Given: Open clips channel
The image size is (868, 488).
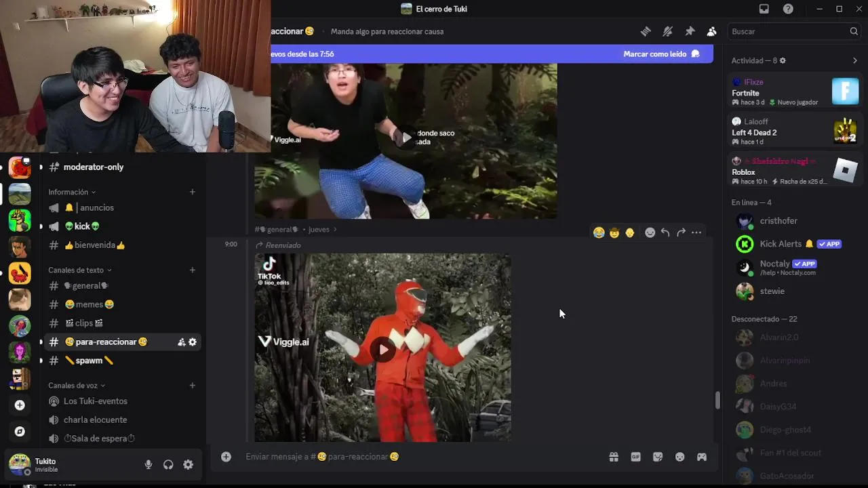Looking at the screenshot, I should coord(122,323).
